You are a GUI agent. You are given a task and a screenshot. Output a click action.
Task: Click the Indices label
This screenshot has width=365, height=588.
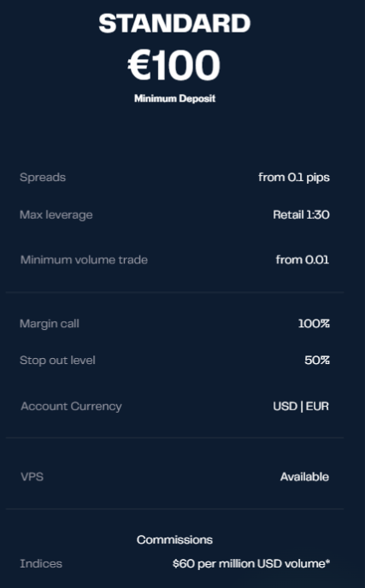point(41,563)
